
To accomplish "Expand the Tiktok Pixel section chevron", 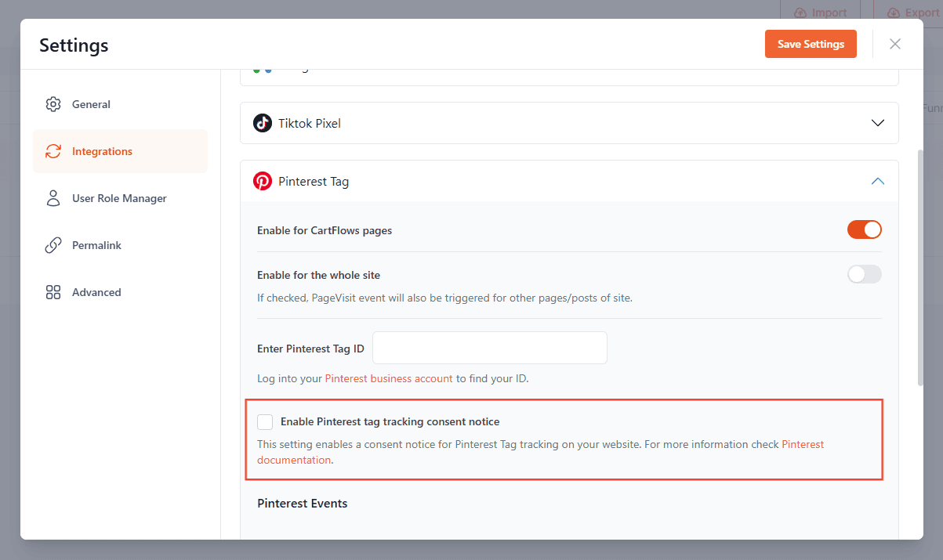I will pos(878,123).
